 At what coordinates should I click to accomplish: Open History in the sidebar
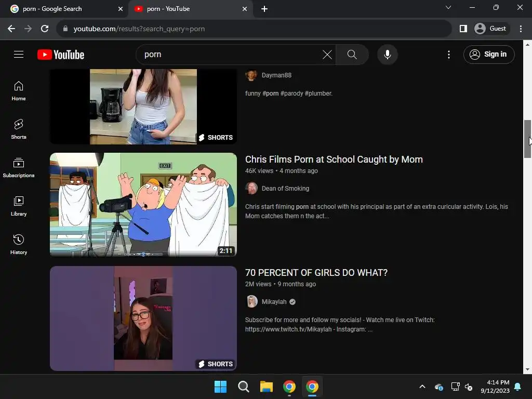(19, 244)
